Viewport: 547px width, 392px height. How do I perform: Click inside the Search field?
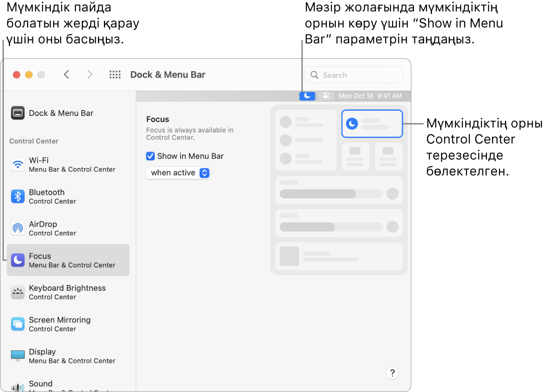click(x=353, y=74)
